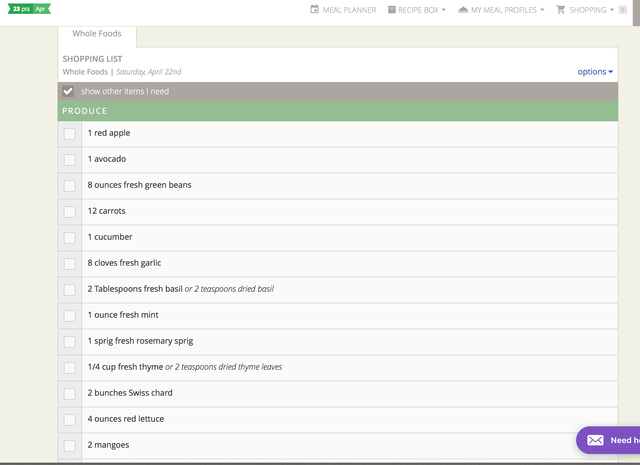Click the Meal Planner calendar icon
The image size is (640, 465).
(314, 9)
